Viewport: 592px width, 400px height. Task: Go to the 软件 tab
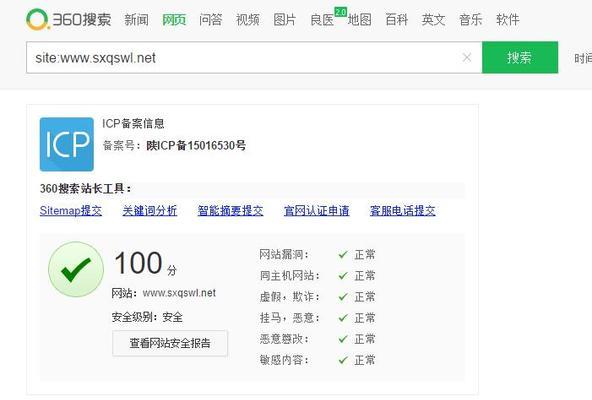pyautogui.click(x=508, y=20)
